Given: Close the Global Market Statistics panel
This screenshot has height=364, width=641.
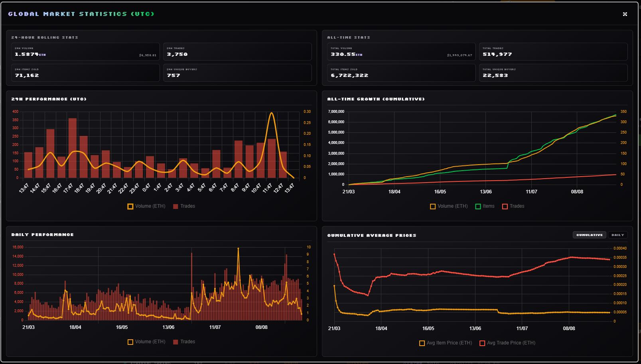Looking at the screenshot, I should click(625, 14).
